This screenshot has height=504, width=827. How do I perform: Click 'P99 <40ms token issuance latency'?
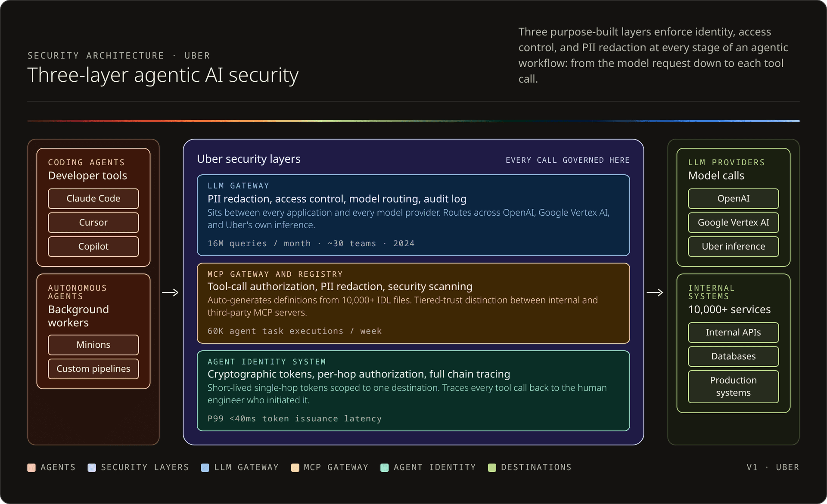295,419
